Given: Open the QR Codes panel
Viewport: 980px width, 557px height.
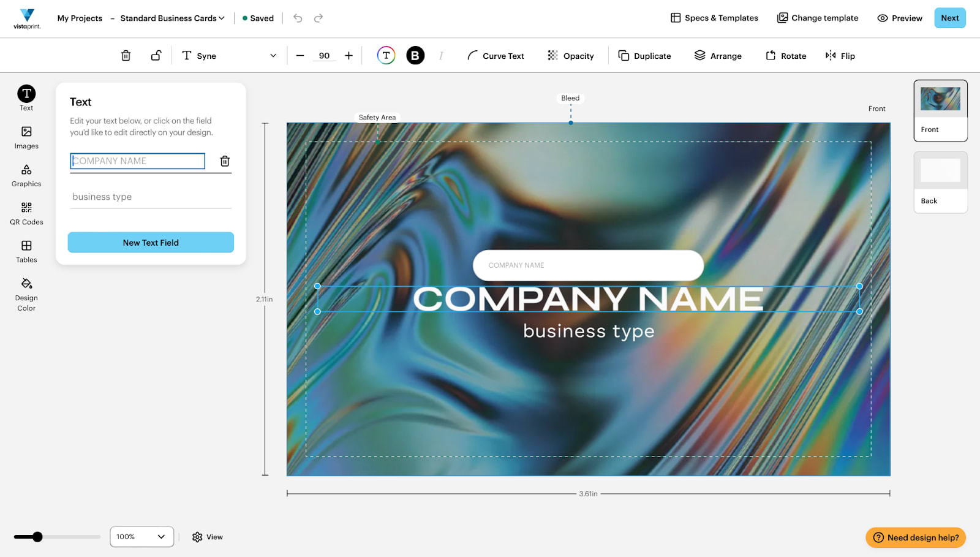Looking at the screenshot, I should (26, 213).
